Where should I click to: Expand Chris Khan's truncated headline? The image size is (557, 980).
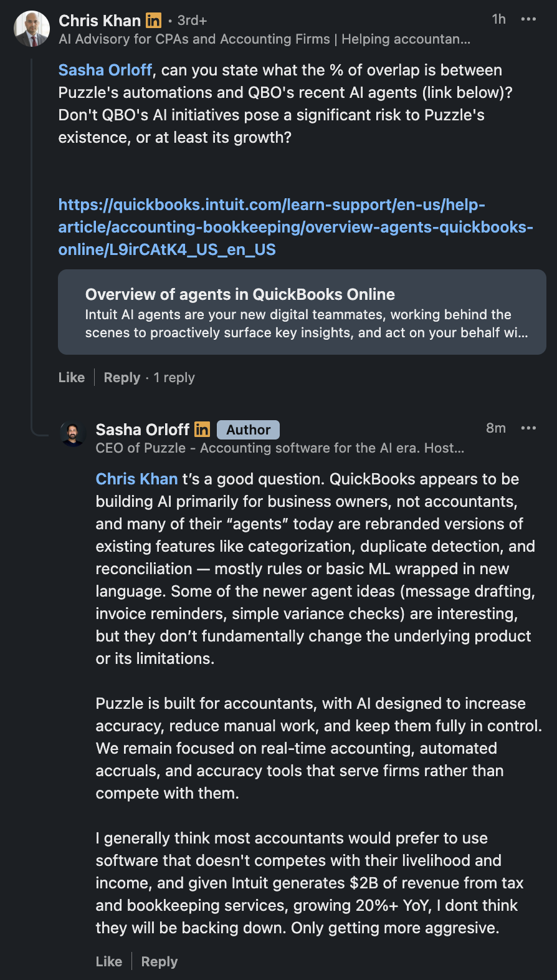pos(264,39)
